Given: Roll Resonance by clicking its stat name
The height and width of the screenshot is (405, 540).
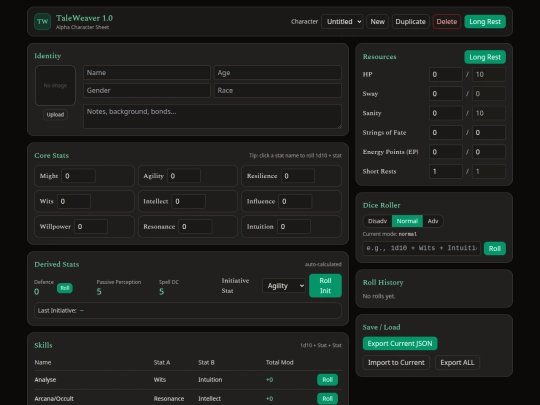Looking at the screenshot, I should 159,227.
